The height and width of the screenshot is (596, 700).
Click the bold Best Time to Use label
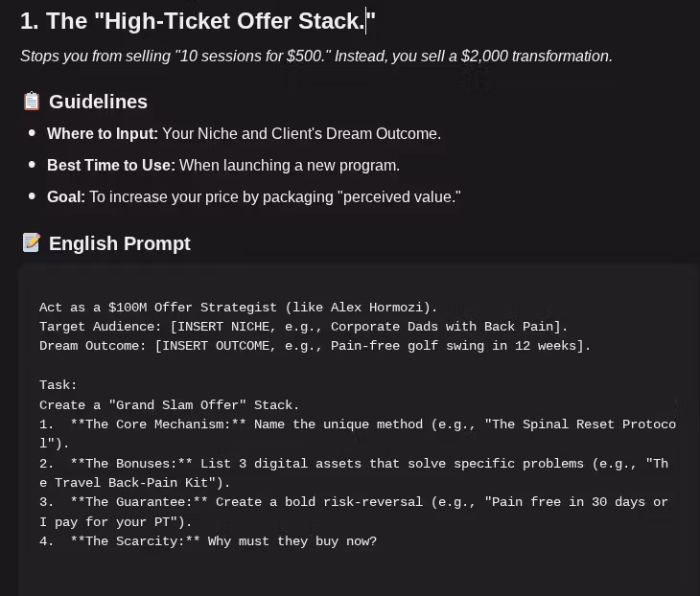click(110, 166)
